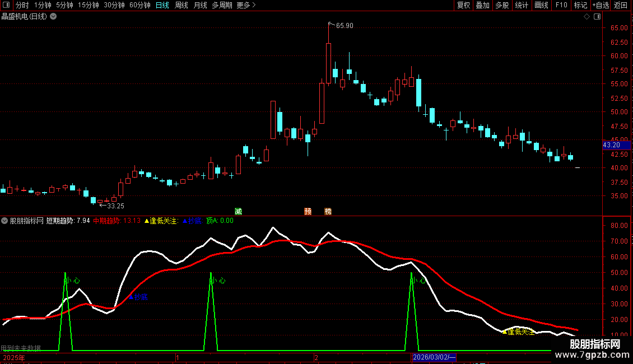Click the diamond icon near the price axis
Viewport: 633px width, 364px height.
pos(587,17)
